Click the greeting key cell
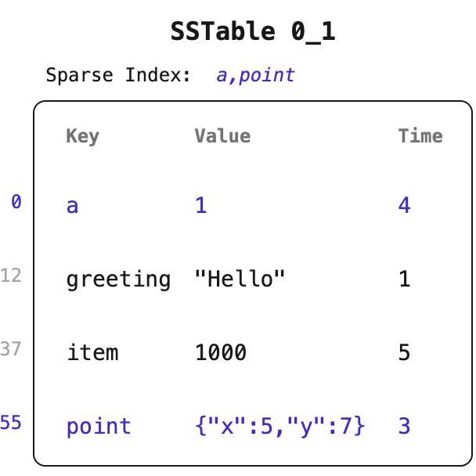 coord(118,280)
